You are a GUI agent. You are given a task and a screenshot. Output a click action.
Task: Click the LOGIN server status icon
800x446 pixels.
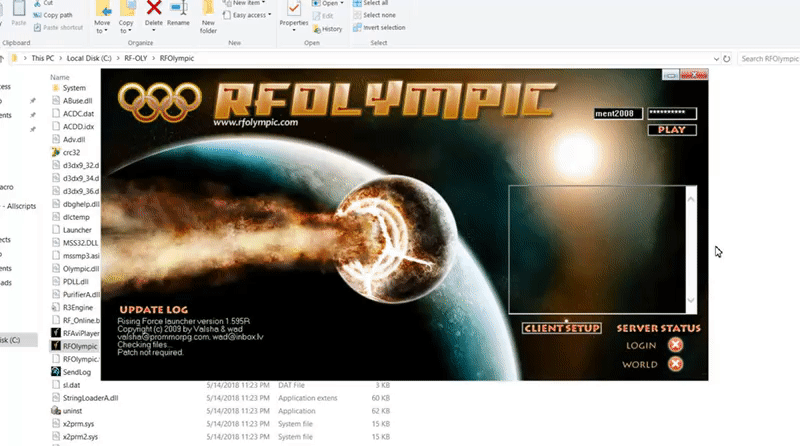click(x=675, y=345)
